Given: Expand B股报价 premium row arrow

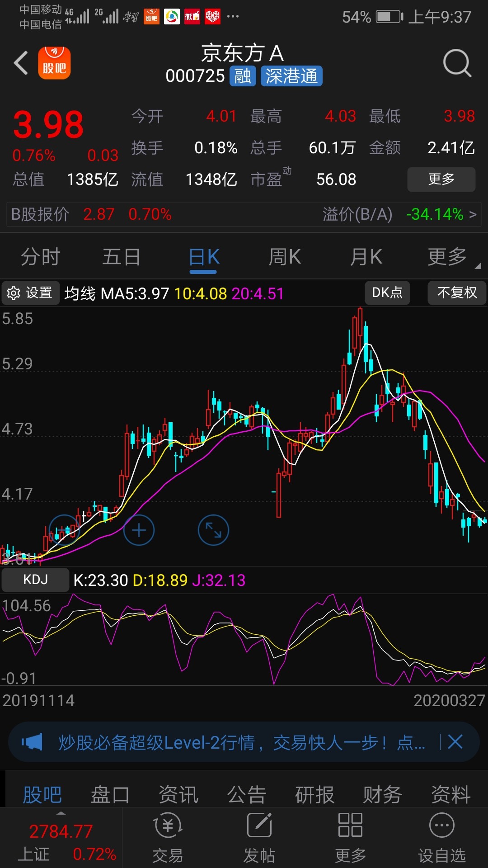Looking at the screenshot, I should click(x=473, y=214).
